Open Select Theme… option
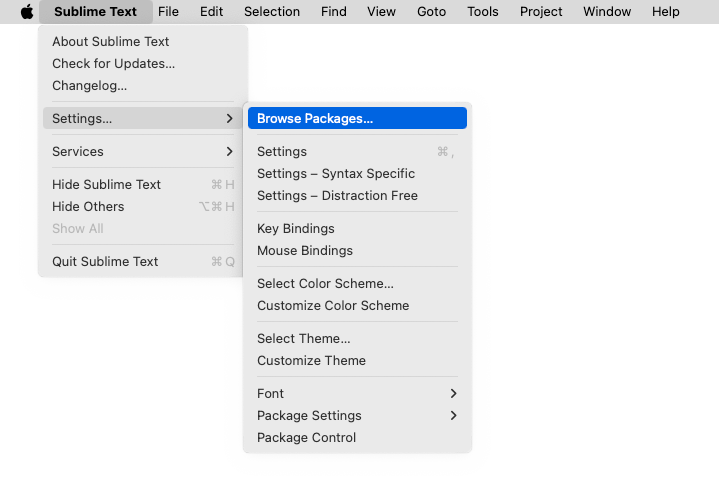This screenshot has height=491, width=719. click(x=357, y=338)
